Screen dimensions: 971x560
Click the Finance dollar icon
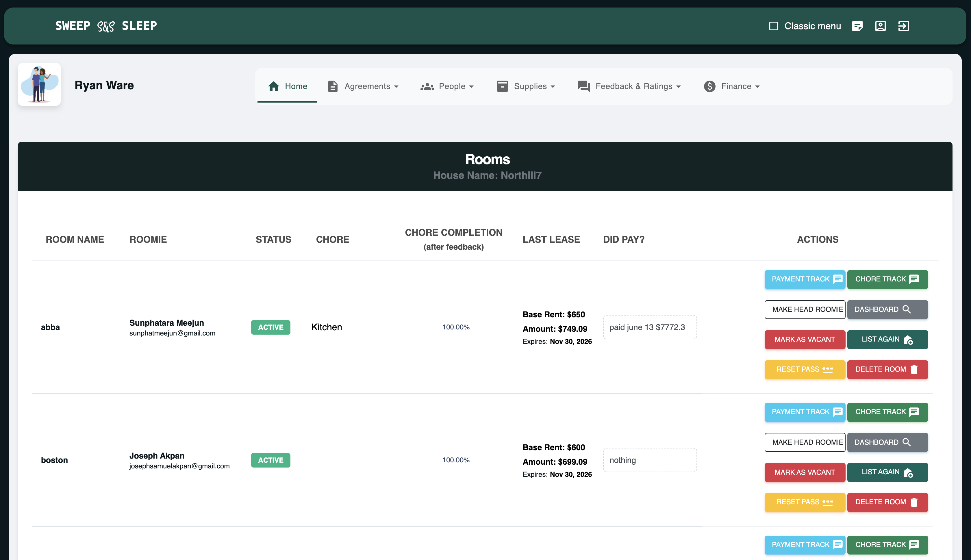pyautogui.click(x=709, y=86)
